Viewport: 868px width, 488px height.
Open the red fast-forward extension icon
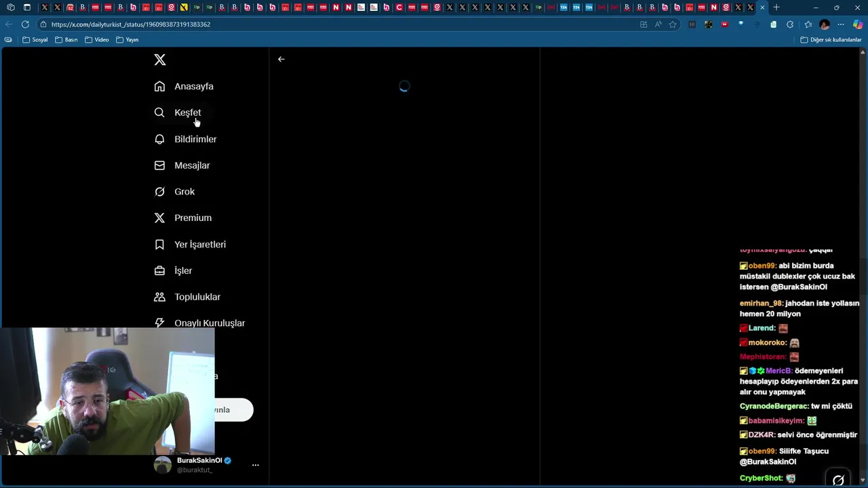click(725, 24)
